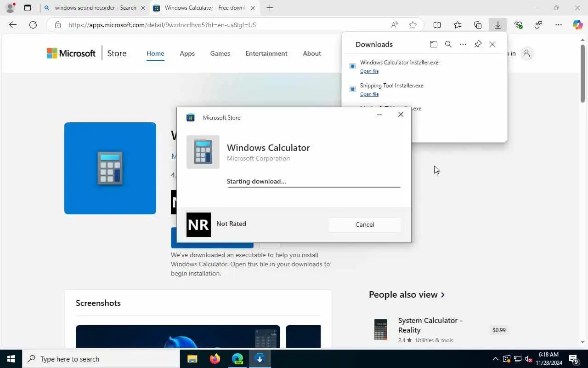Open the Favorites list
Screen dimensions: 588x368
tap(458, 25)
